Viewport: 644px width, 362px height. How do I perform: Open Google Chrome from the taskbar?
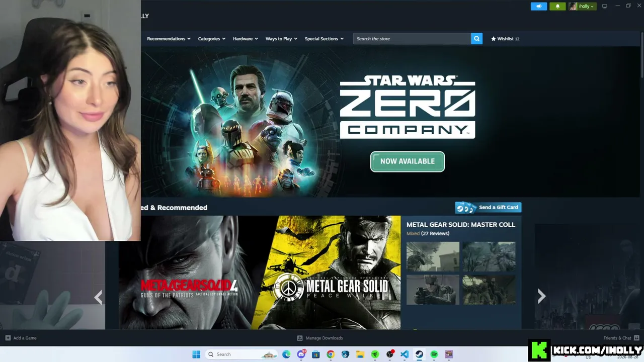click(331, 354)
